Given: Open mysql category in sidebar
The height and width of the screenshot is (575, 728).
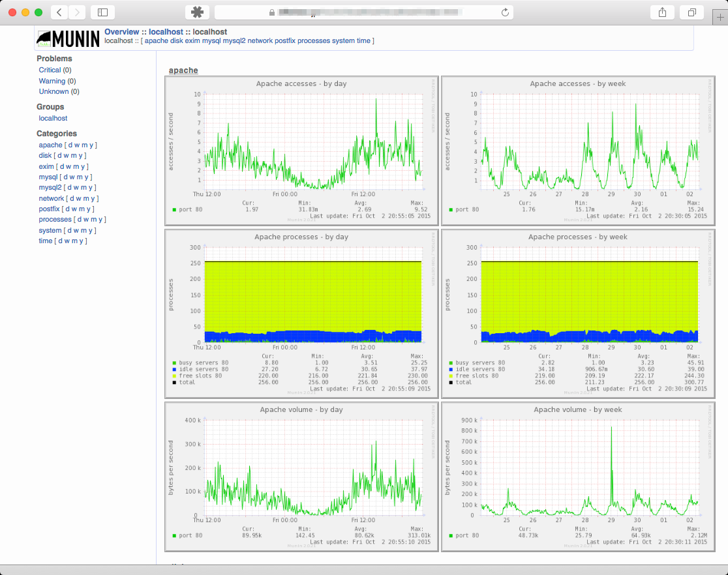Looking at the screenshot, I should pyautogui.click(x=48, y=177).
